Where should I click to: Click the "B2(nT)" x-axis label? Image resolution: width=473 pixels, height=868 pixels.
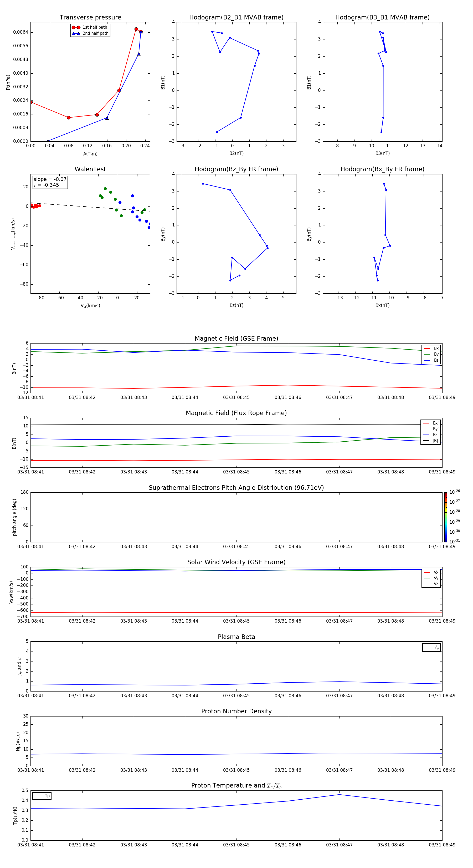click(236, 153)
